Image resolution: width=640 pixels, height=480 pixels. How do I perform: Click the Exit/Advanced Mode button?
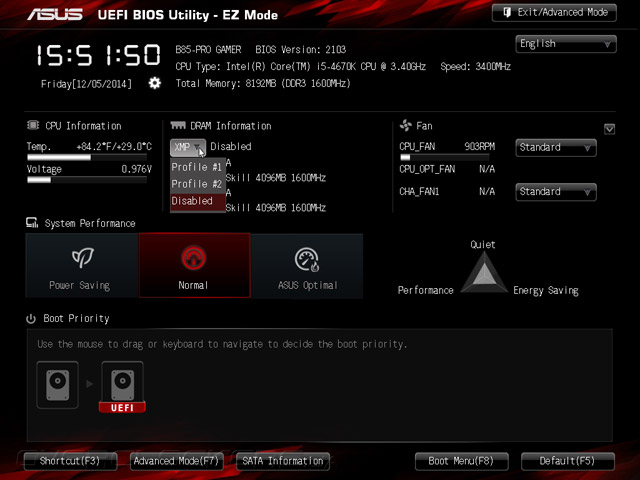click(554, 13)
